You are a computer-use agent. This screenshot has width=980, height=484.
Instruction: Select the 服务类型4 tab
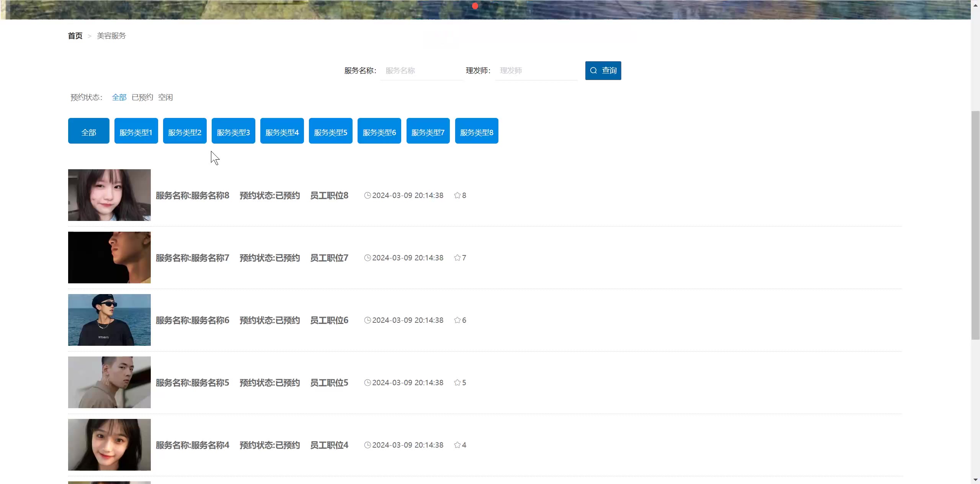[282, 131]
